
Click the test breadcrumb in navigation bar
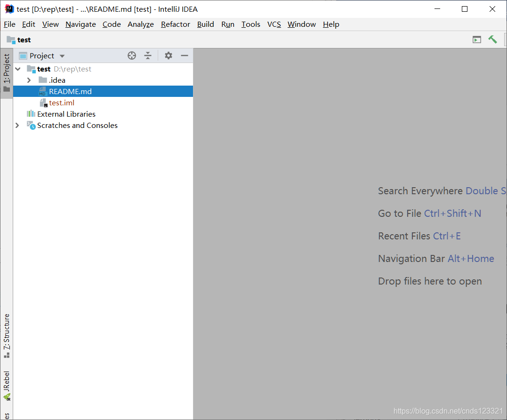click(24, 40)
